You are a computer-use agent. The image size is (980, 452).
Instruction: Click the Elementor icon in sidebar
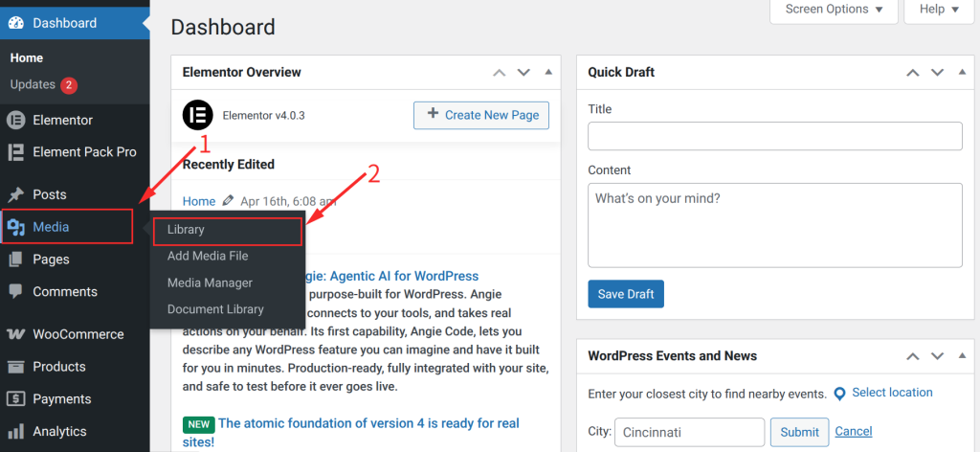point(15,121)
